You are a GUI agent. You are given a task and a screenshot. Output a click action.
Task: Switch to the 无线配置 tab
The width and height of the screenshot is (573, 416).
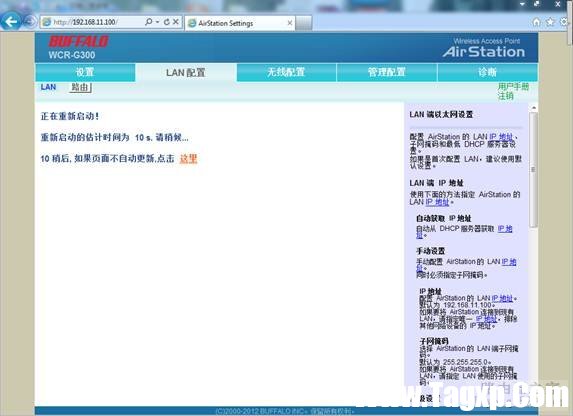tap(286, 72)
